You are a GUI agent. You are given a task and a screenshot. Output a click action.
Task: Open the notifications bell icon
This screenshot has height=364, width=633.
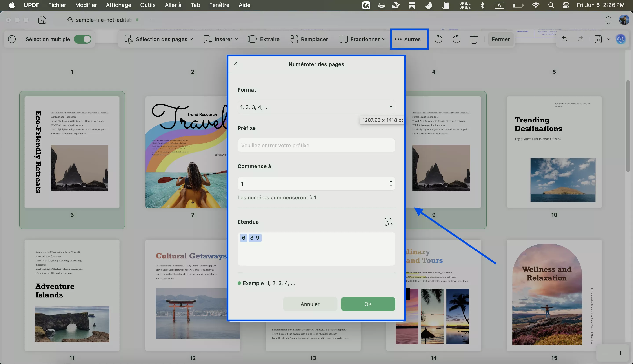point(608,20)
